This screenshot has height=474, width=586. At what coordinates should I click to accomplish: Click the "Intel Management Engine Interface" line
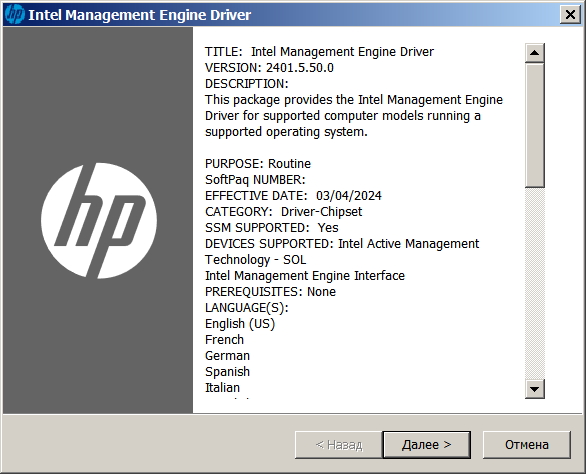305,276
